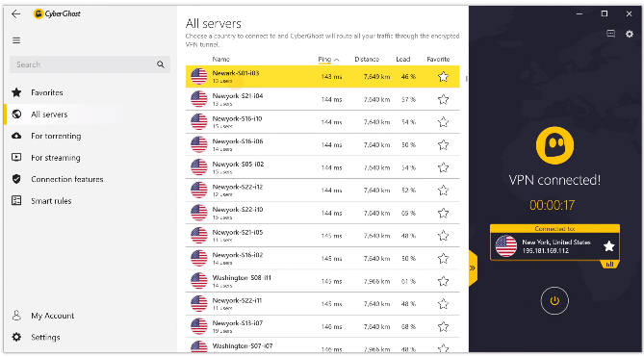Sort by the Favorite column header
Viewport: 644px width, 357px height.
(x=438, y=59)
